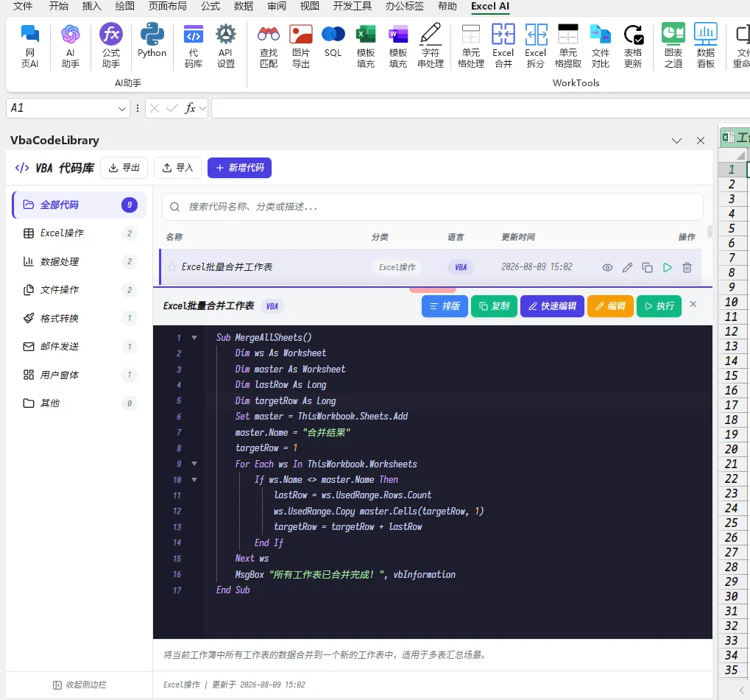
Task: Select row header 10 in worksheet
Action: click(732, 302)
